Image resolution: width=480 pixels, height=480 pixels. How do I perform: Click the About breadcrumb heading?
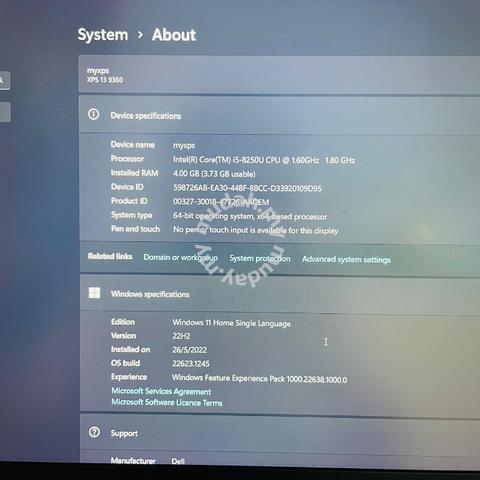pyautogui.click(x=174, y=35)
